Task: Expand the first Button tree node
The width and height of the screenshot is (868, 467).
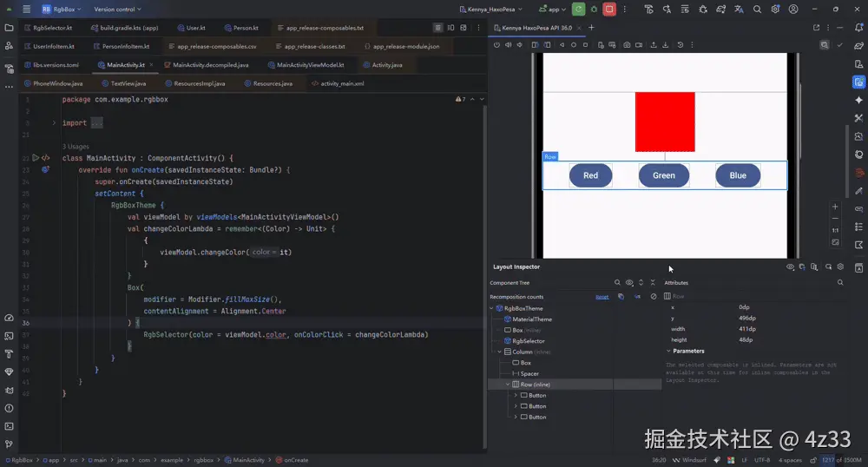Action: click(516, 395)
